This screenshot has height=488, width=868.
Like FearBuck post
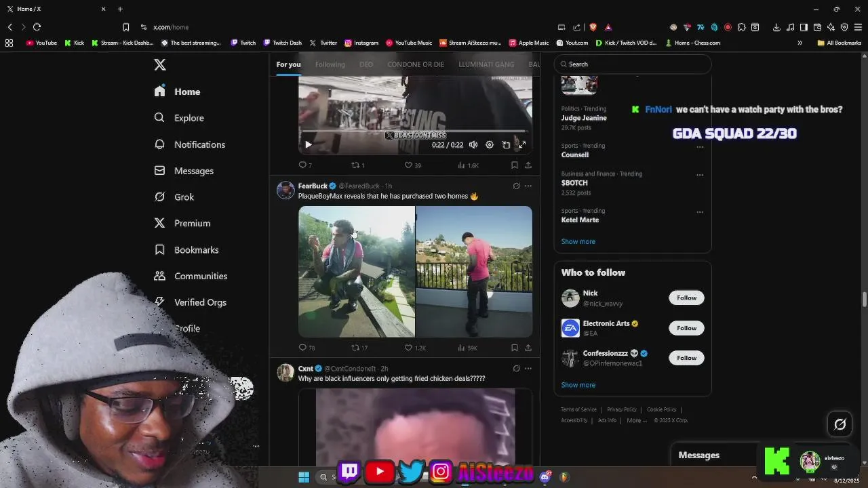415,348
